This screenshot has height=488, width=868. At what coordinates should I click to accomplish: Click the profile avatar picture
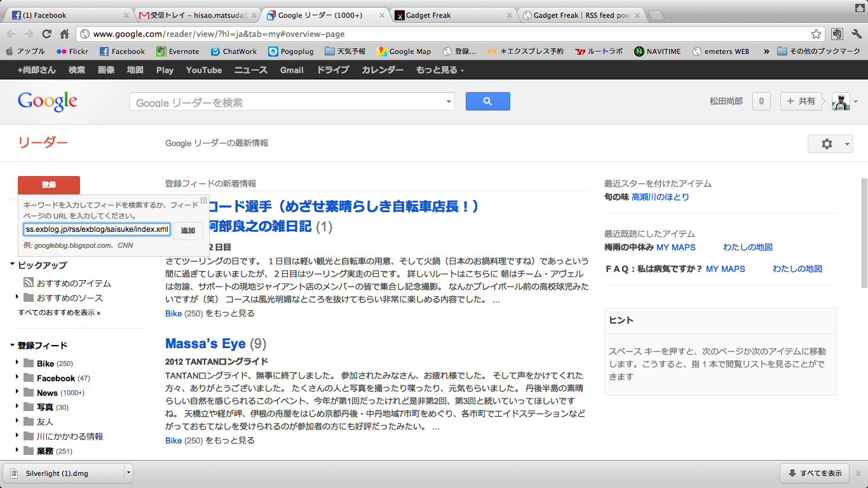(x=841, y=101)
